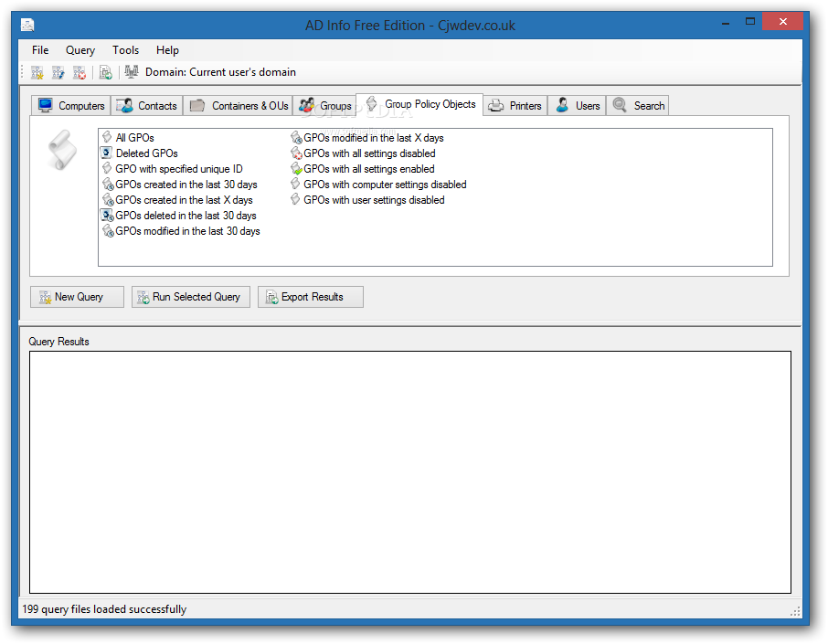Click the Export Results button

point(311,297)
